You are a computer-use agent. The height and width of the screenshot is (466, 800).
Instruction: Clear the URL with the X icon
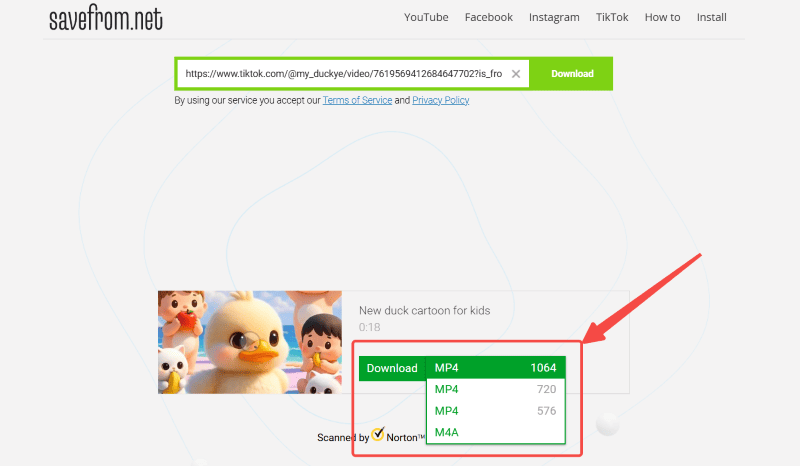pos(516,74)
